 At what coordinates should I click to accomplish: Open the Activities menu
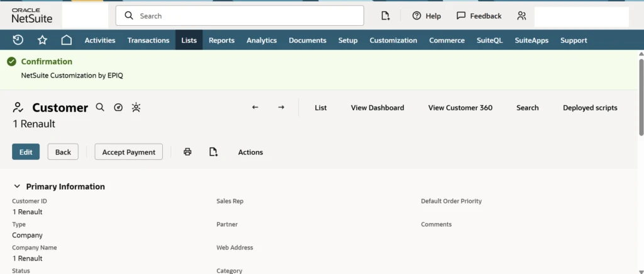pos(100,40)
